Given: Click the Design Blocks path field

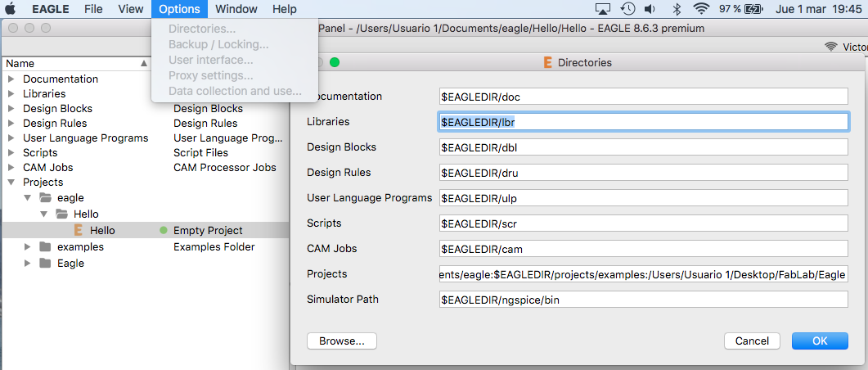Looking at the screenshot, I should pyautogui.click(x=644, y=147).
